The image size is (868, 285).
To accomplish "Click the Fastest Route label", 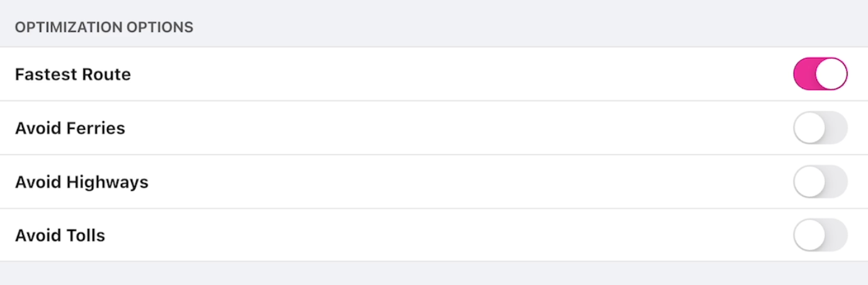I will click(73, 74).
